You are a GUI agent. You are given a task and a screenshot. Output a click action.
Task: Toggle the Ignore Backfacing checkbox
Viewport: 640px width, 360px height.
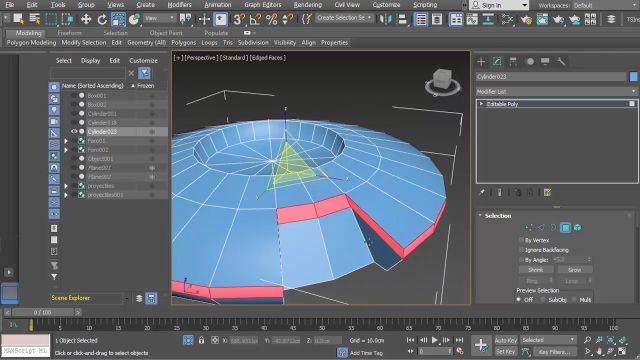(x=521, y=249)
